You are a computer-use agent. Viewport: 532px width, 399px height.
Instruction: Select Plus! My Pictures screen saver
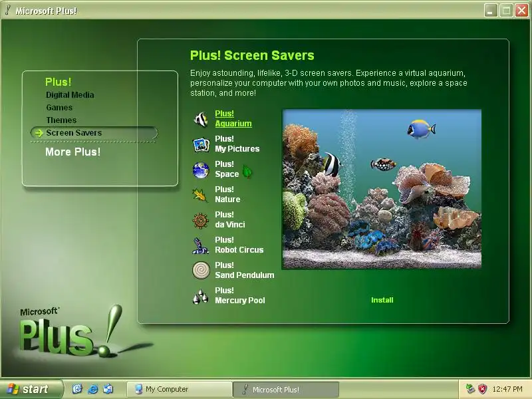[x=237, y=144]
